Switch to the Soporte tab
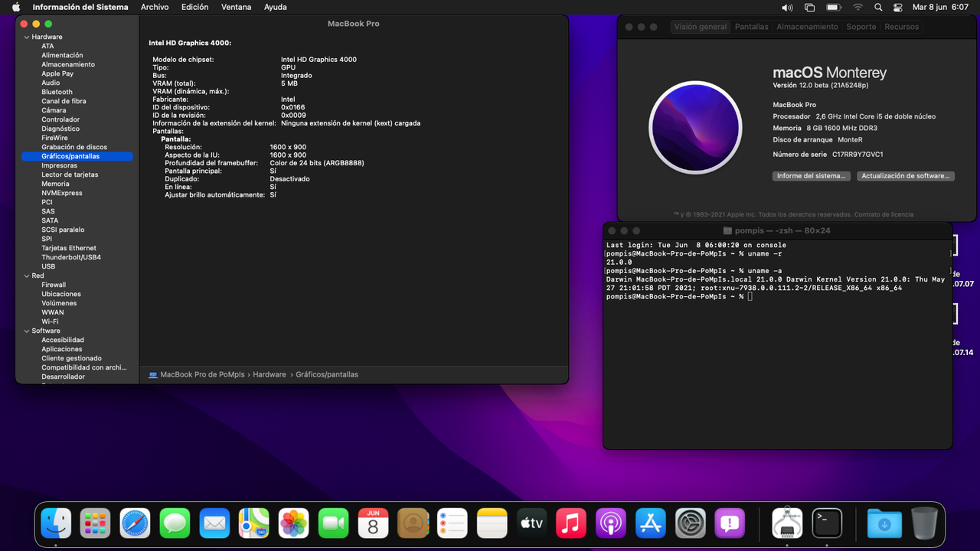The width and height of the screenshot is (980, 551). 861,27
